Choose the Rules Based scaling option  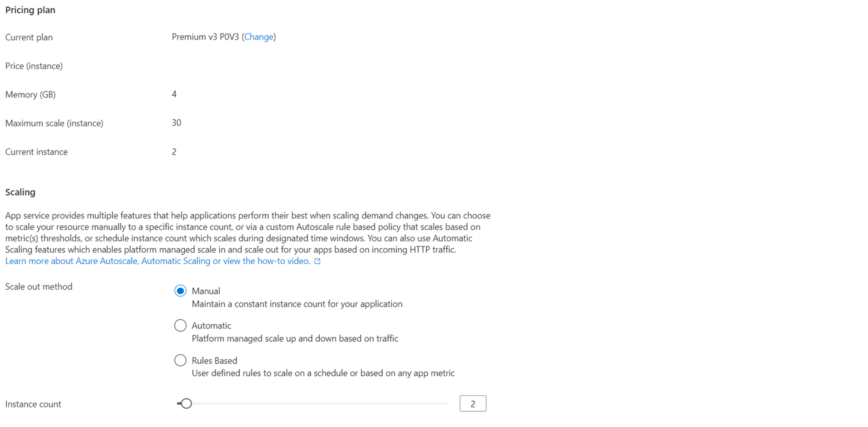[180, 360]
